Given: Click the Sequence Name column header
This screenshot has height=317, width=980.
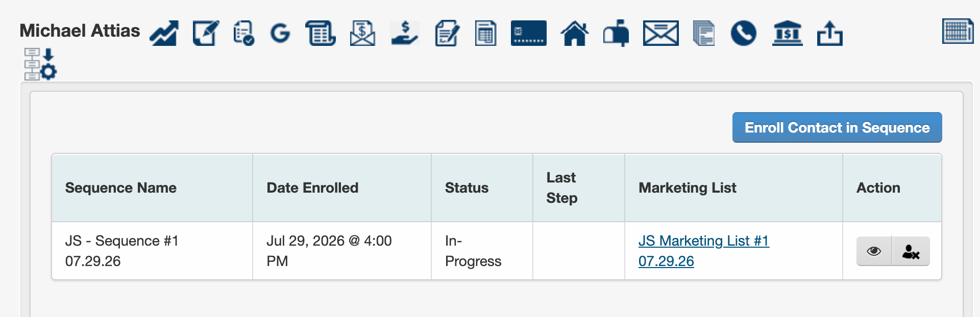Looking at the screenshot, I should coord(121,188).
